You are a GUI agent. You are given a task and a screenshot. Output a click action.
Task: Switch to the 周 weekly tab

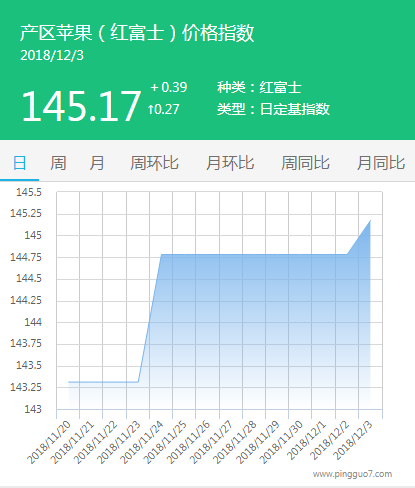tap(58, 163)
